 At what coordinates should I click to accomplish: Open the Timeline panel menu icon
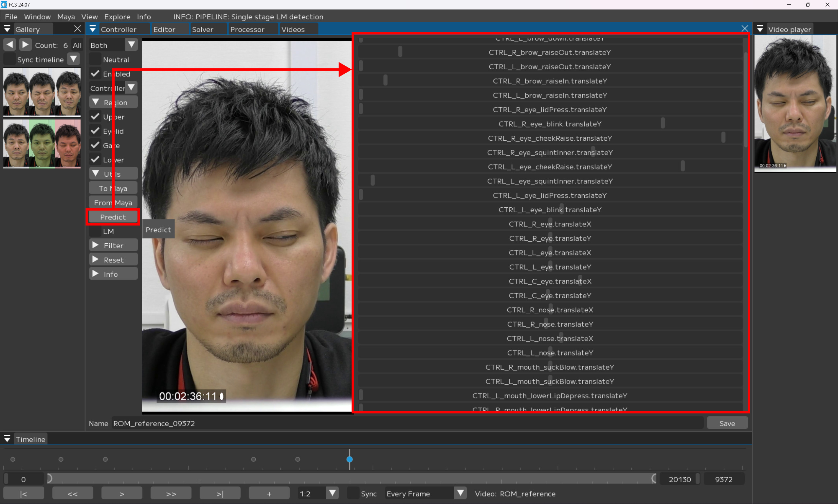click(7, 439)
